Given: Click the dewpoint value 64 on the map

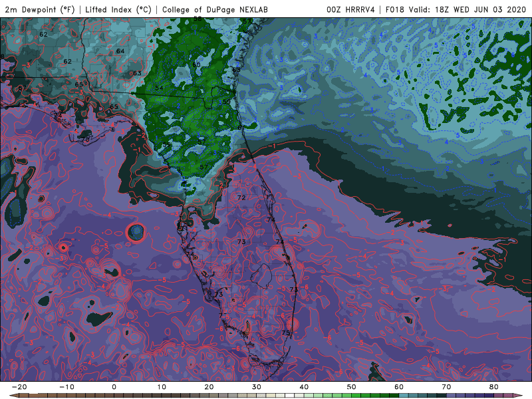Looking at the screenshot, I should (120, 51).
